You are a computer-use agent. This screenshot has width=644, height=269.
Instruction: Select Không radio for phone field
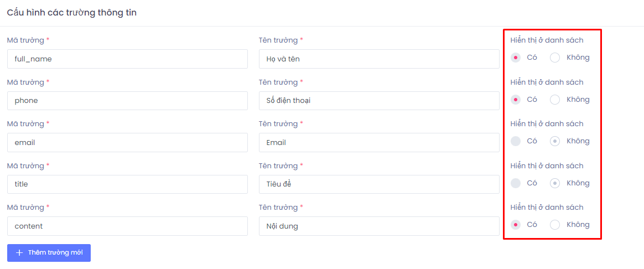(555, 100)
